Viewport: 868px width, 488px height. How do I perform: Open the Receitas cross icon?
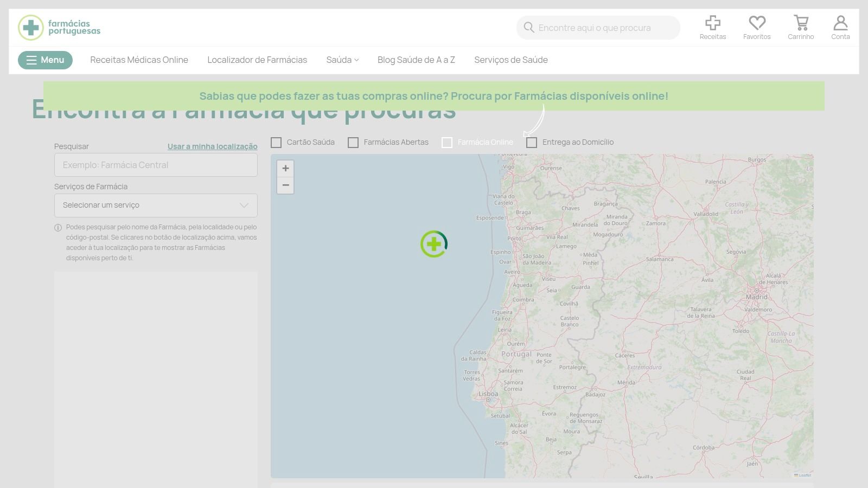coord(712,23)
